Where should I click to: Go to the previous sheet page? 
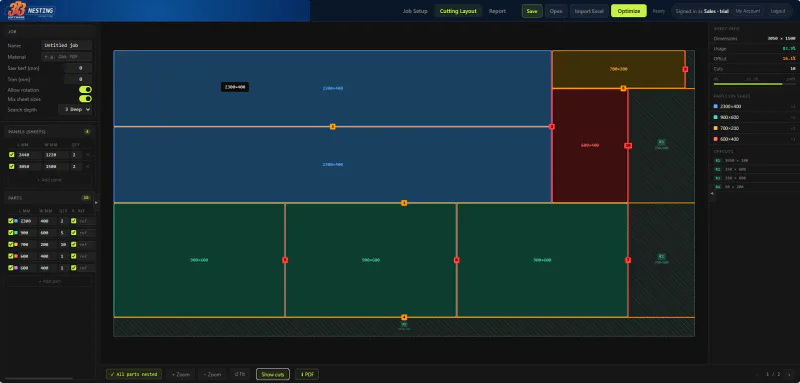(x=758, y=374)
